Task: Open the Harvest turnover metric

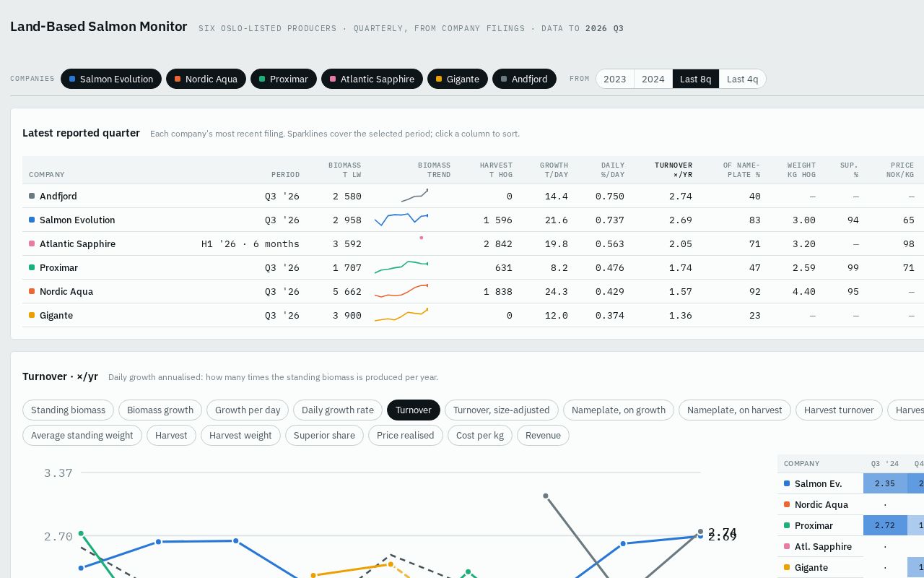Action: (x=839, y=410)
